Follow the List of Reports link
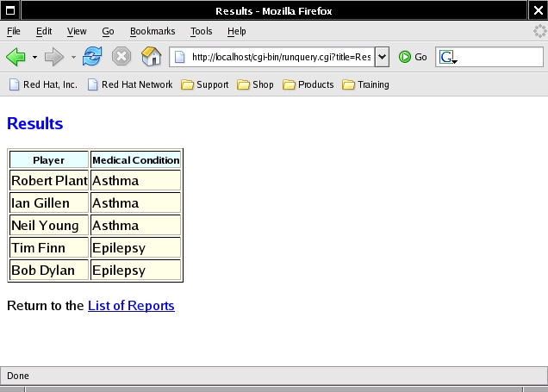The width and height of the screenshot is (548, 392). click(131, 306)
